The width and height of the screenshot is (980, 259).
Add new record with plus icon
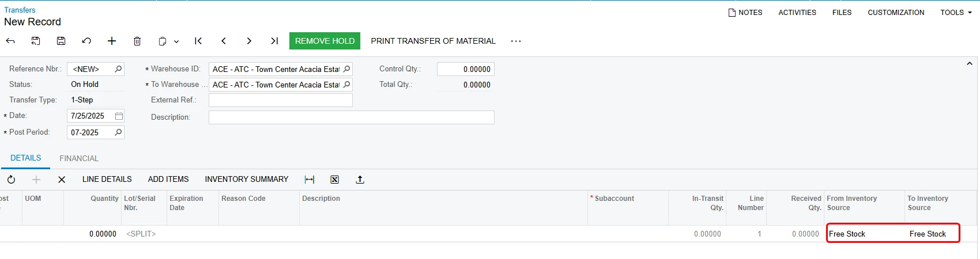pyautogui.click(x=112, y=41)
